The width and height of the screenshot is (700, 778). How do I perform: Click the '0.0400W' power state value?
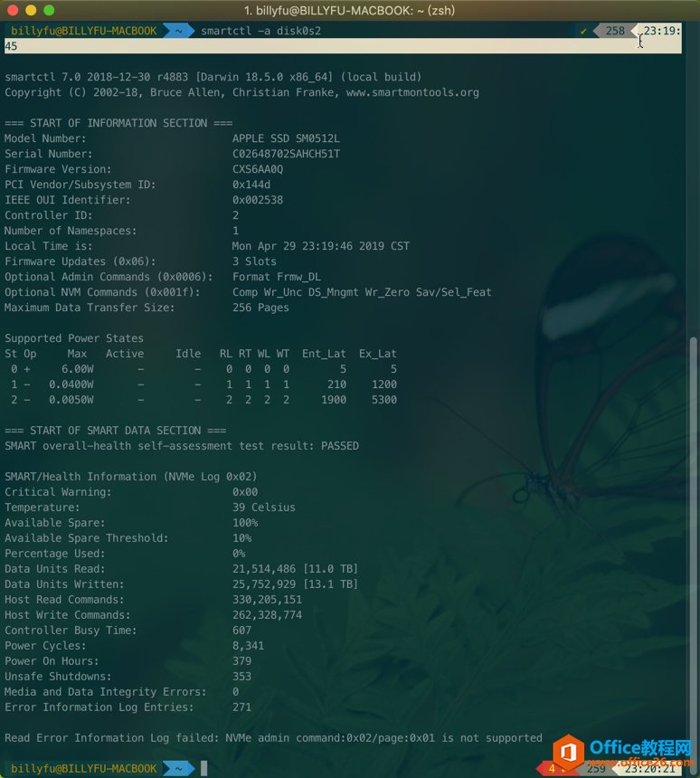point(71,384)
